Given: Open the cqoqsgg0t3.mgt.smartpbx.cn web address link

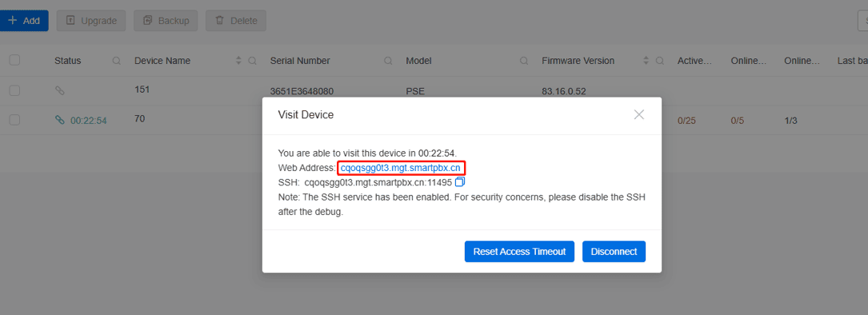Looking at the screenshot, I should point(401,167).
